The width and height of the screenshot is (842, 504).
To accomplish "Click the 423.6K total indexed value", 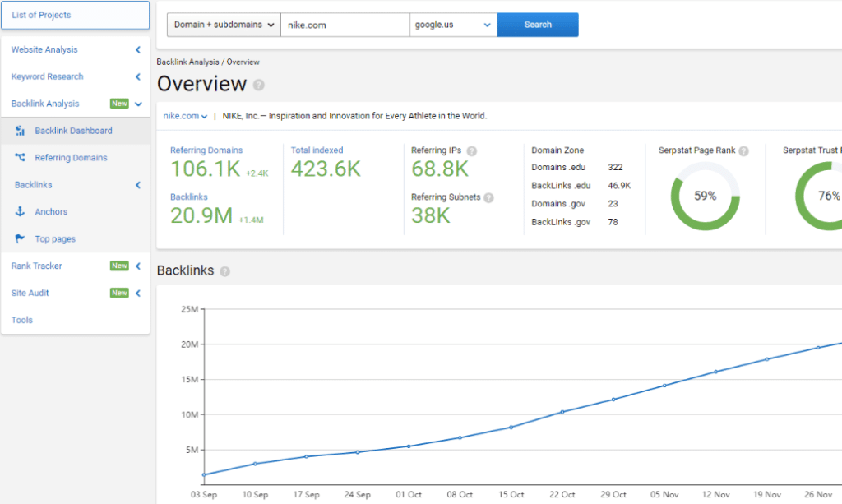I will coord(326,169).
